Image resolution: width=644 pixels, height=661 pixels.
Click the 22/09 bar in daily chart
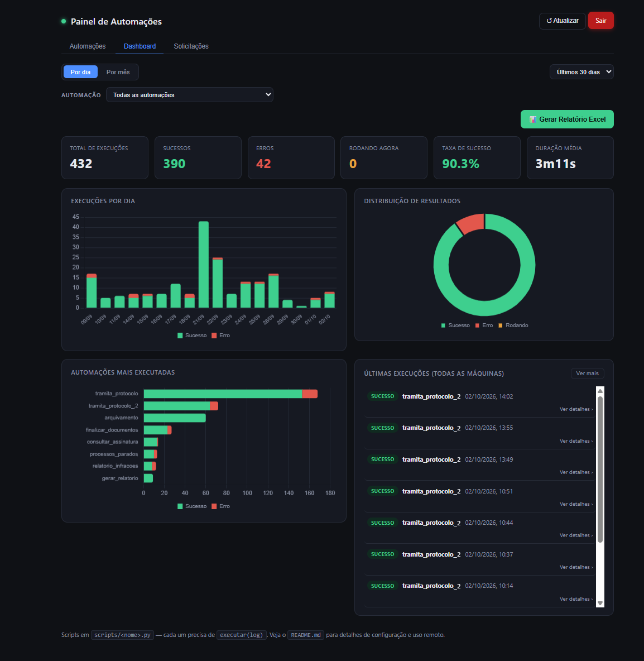tap(218, 283)
